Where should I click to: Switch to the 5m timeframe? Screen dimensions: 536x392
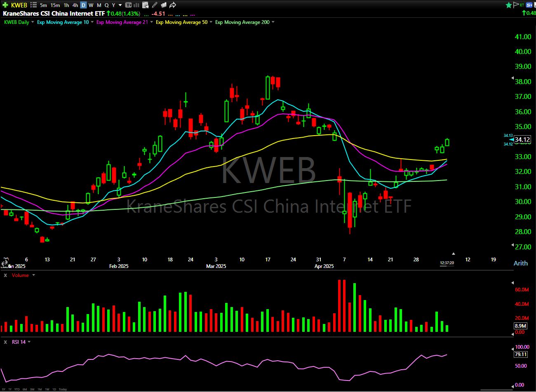[x=43, y=5]
